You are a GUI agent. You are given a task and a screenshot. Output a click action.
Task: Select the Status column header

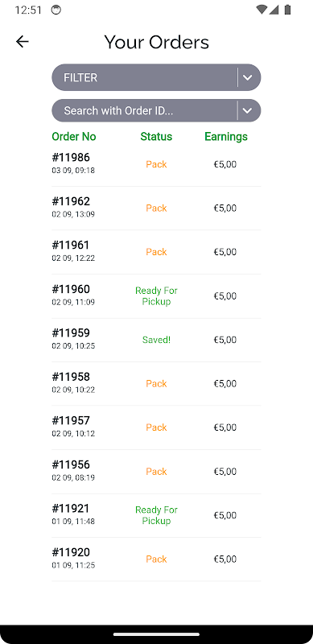point(156,136)
